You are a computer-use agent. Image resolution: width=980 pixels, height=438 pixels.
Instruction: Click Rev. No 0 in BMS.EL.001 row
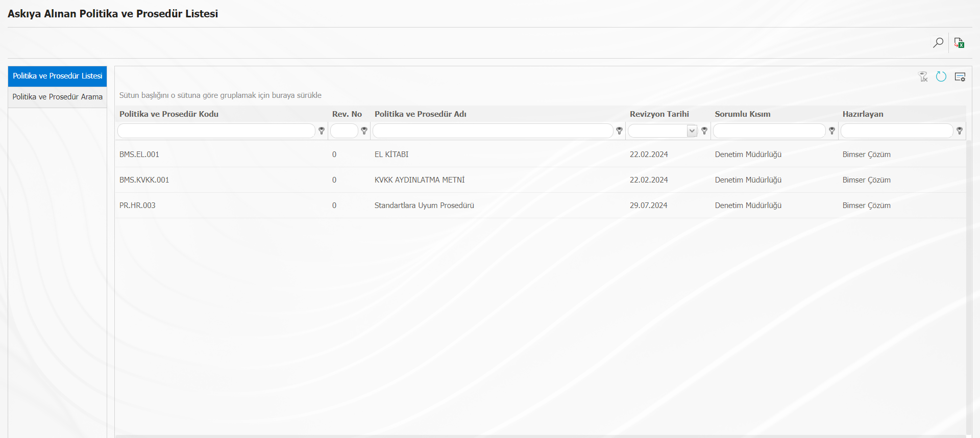coord(334,154)
